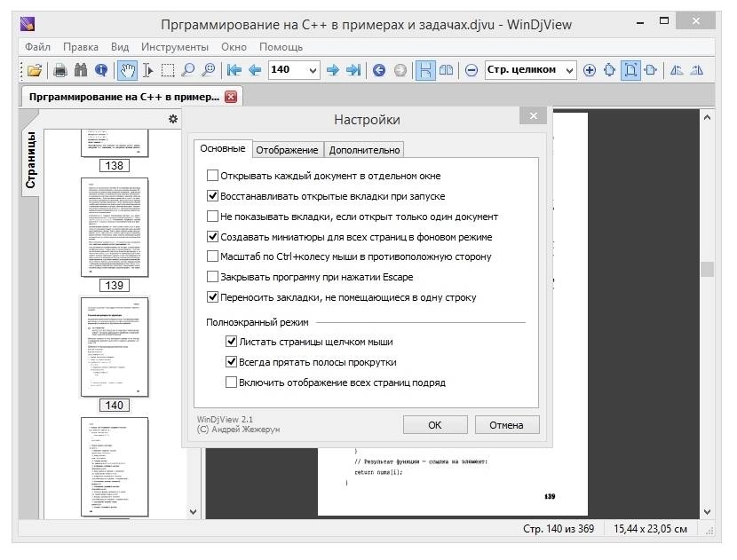This screenshot has height=560, width=737.
Task: Go to the previous page
Action: 255,70
